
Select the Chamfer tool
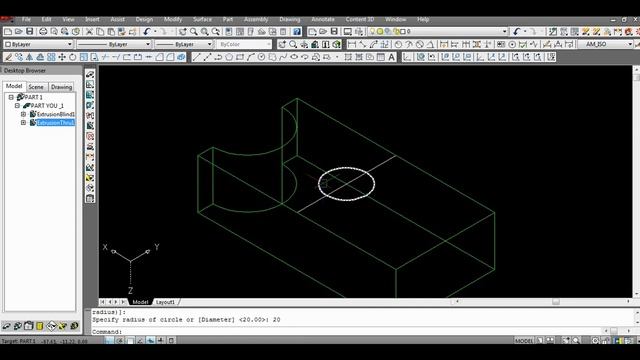point(159,57)
